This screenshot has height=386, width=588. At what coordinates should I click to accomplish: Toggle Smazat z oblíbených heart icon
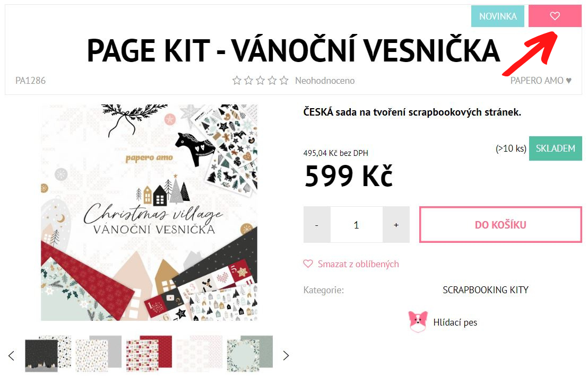308,264
